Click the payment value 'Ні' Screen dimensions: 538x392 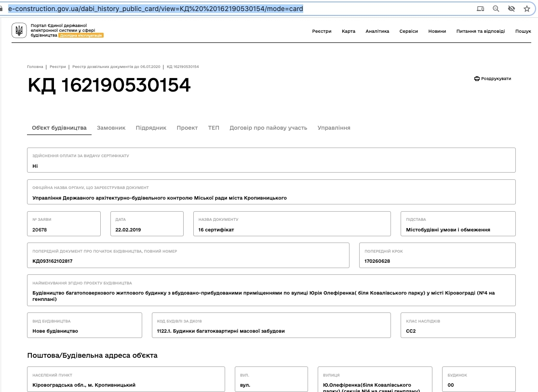(35, 166)
